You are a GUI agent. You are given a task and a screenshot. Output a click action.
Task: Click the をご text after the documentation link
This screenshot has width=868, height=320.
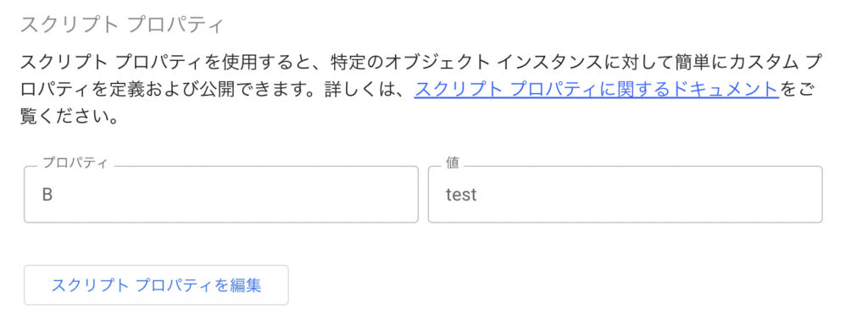798,90
